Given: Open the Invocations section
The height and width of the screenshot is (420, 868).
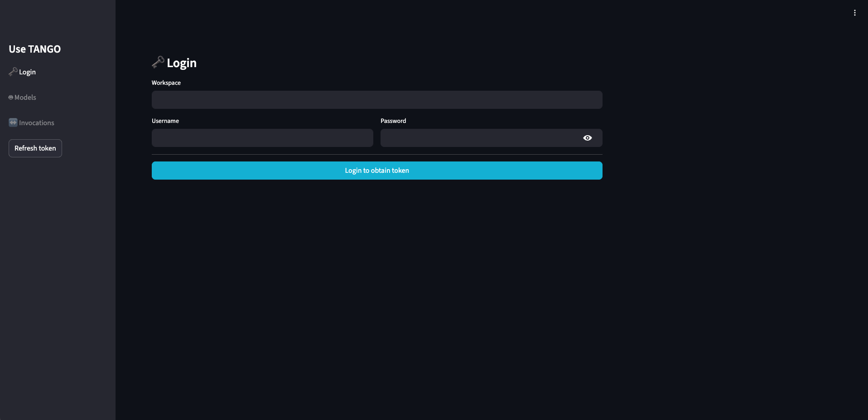Looking at the screenshot, I should [36, 122].
